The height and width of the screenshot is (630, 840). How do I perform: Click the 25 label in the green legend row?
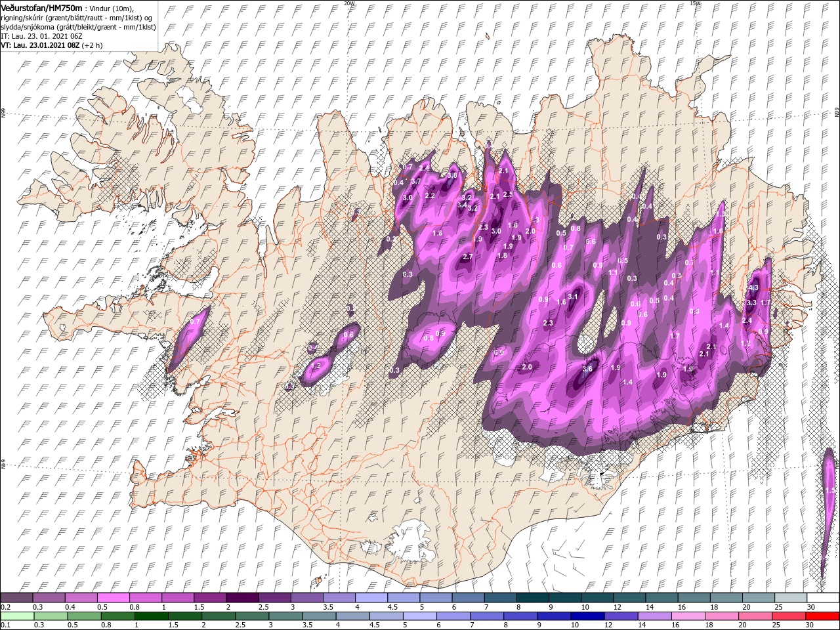[x=777, y=625]
